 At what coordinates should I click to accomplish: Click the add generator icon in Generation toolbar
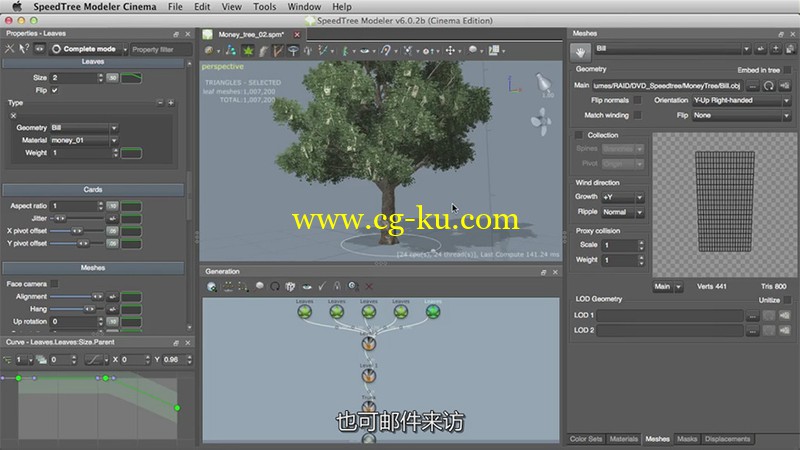pyautogui.click(x=212, y=287)
